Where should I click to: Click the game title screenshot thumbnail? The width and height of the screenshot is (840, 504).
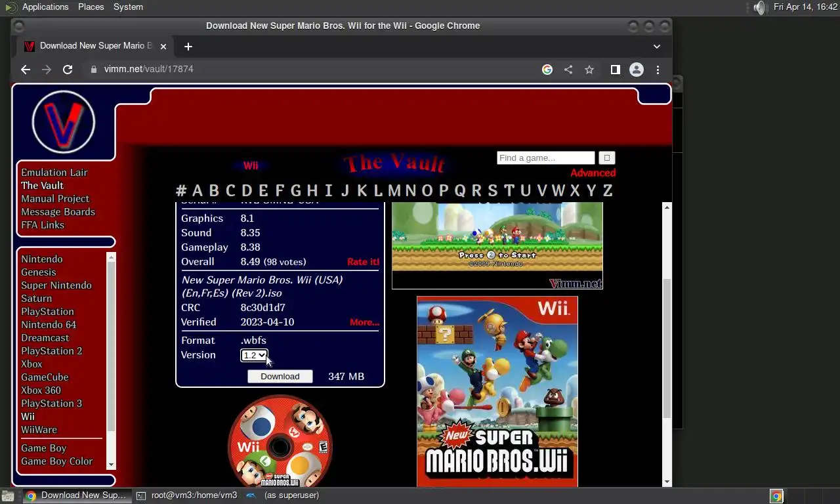click(x=497, y=245)
